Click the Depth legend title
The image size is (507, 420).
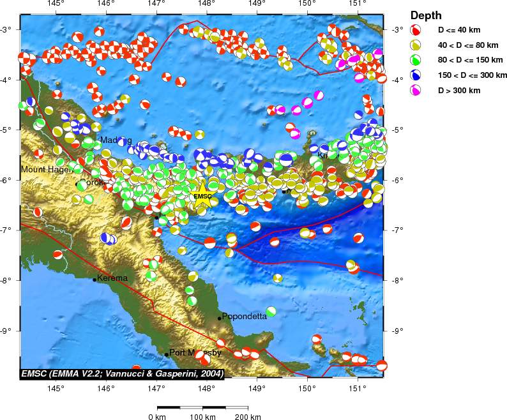[427, 15]
